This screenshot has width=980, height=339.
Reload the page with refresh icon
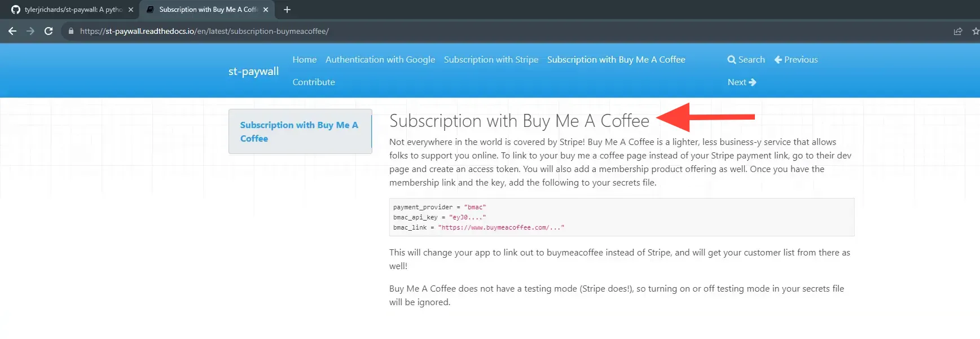click(x=49, y=31)
